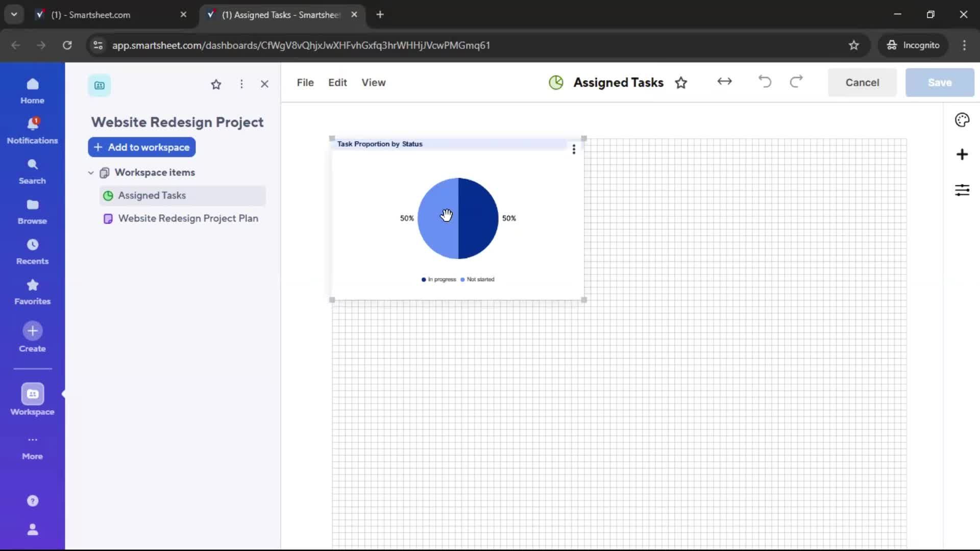
Task: Favorite the Assigned Tasks dashboard
Action: 681,82
